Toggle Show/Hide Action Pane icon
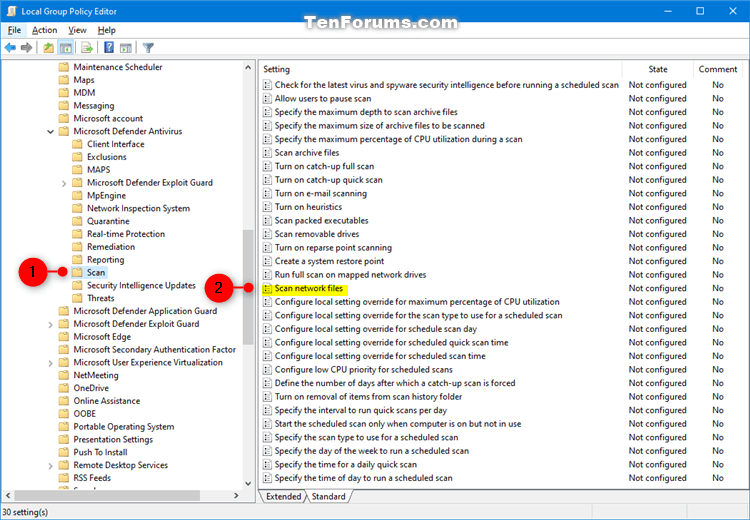 [126, 47]
